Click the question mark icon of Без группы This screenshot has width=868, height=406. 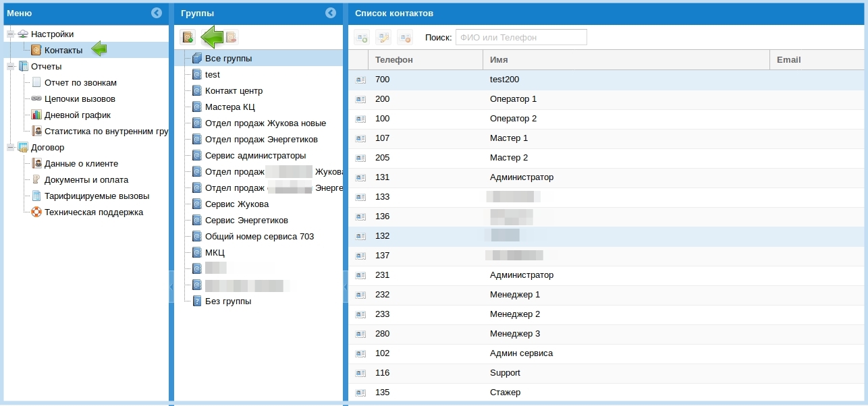point(197,301)
